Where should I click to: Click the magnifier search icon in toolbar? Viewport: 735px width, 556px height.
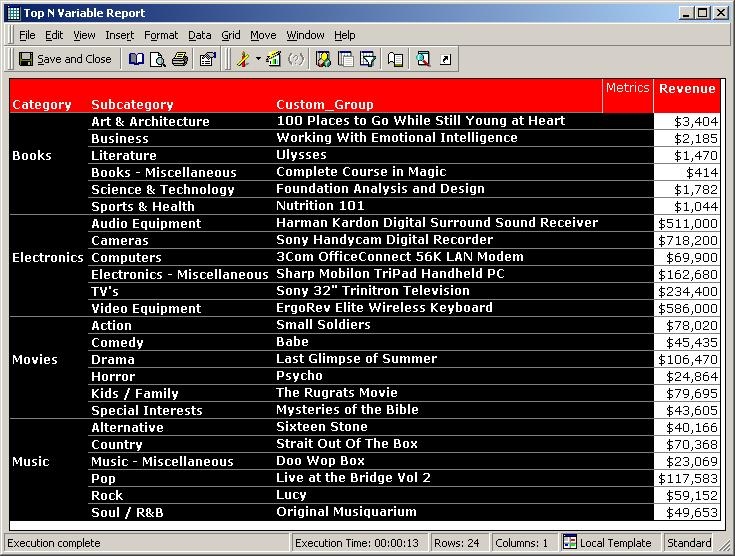[x=423, y=59]
